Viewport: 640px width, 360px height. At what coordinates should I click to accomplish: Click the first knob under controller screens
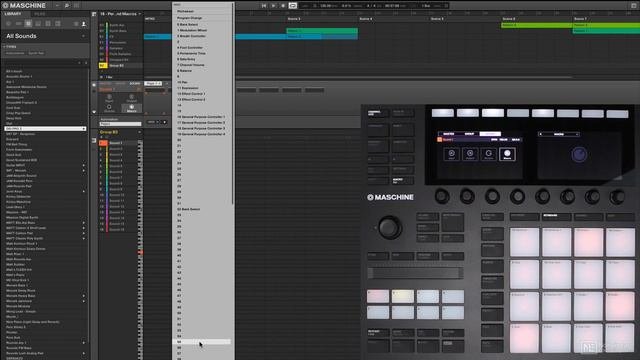pos(442,197)
